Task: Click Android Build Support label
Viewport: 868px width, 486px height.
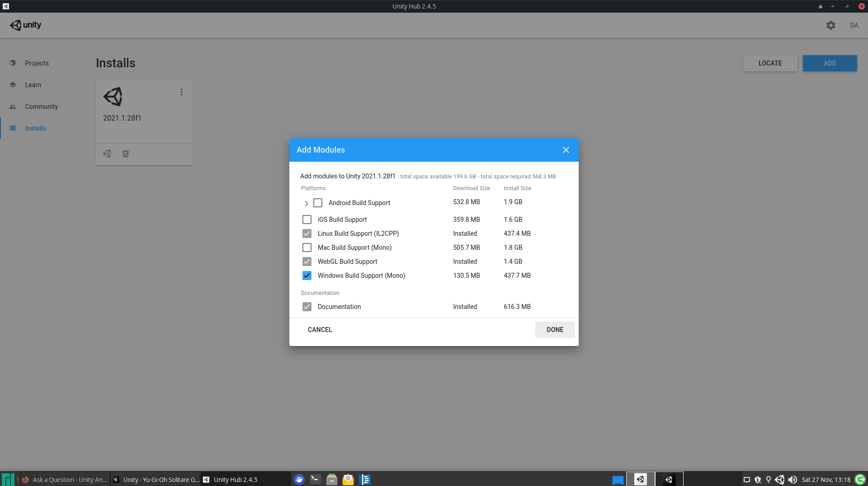Action: (x=359, y=203)
